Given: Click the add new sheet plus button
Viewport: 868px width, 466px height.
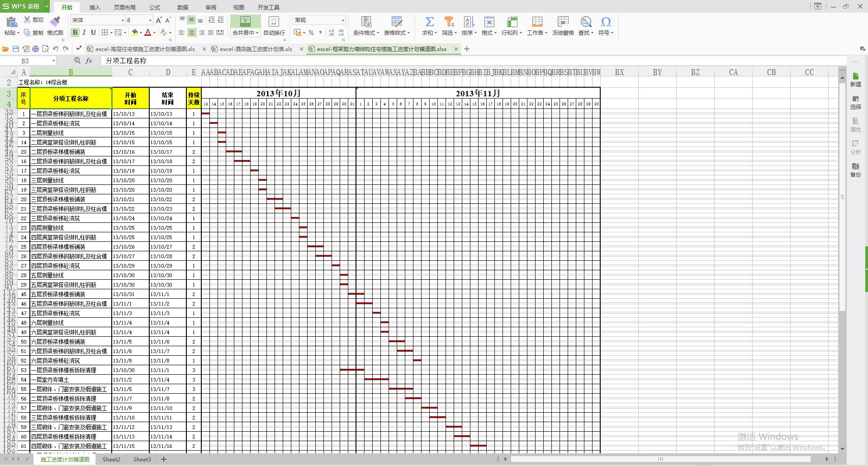Looking at the screenshot, I should tap(164, 459).
